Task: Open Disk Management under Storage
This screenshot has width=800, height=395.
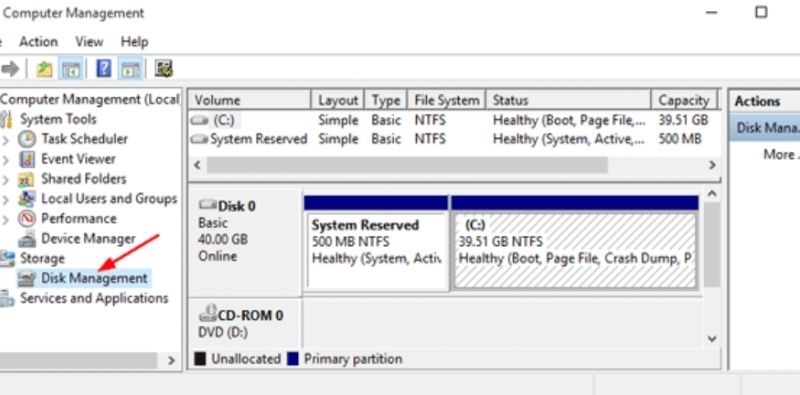Action: (94, 278)
